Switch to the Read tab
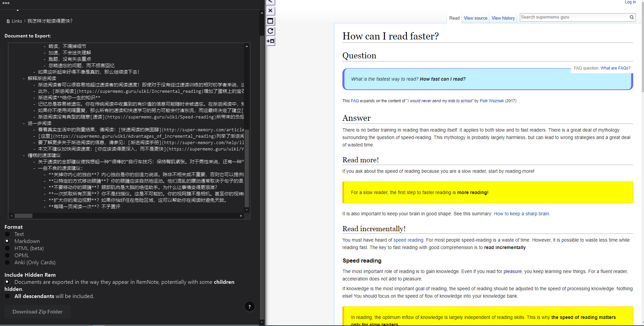The height and width of the screenshot is (326, 644). pyautogui.click(x=454, y=18)
